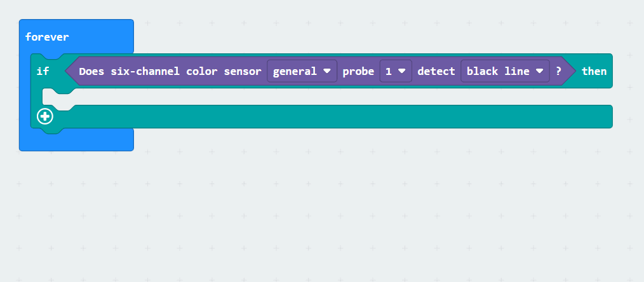Click the arrow beside "black line"
This screenshot has height=282, width=644.
(539, 71)
